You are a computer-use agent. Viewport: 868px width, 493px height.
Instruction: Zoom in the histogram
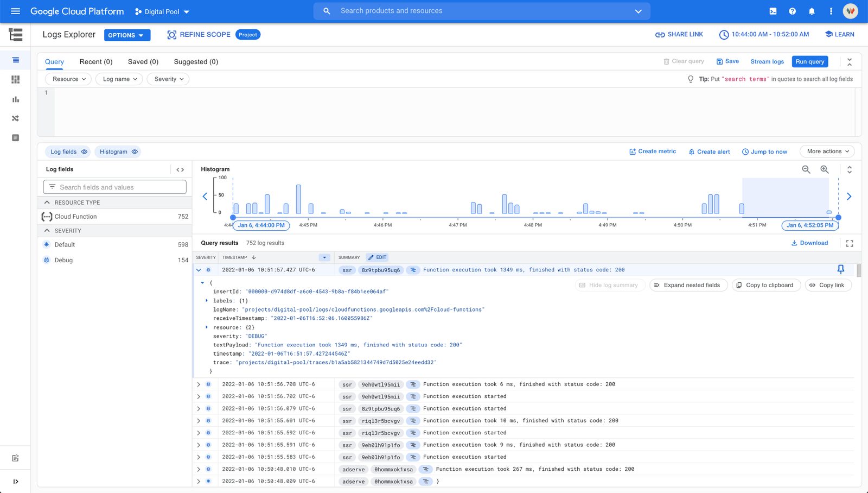click(x=825, y=169)
